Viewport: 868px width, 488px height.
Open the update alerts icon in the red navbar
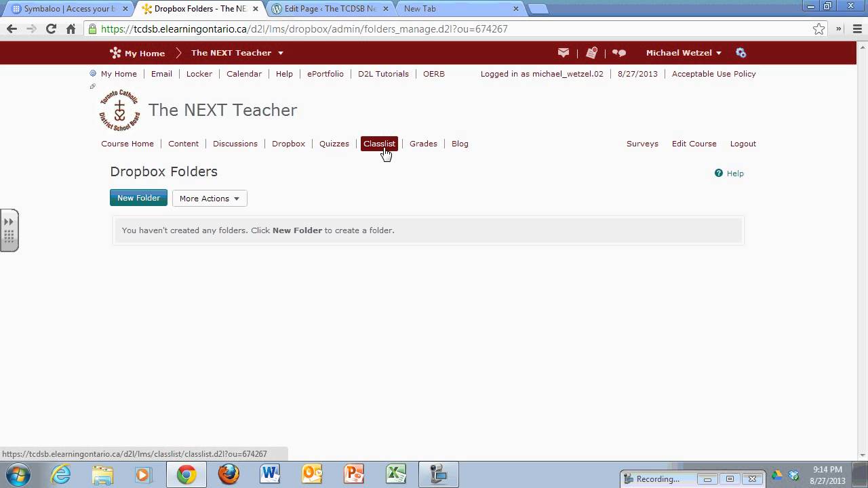591,53
